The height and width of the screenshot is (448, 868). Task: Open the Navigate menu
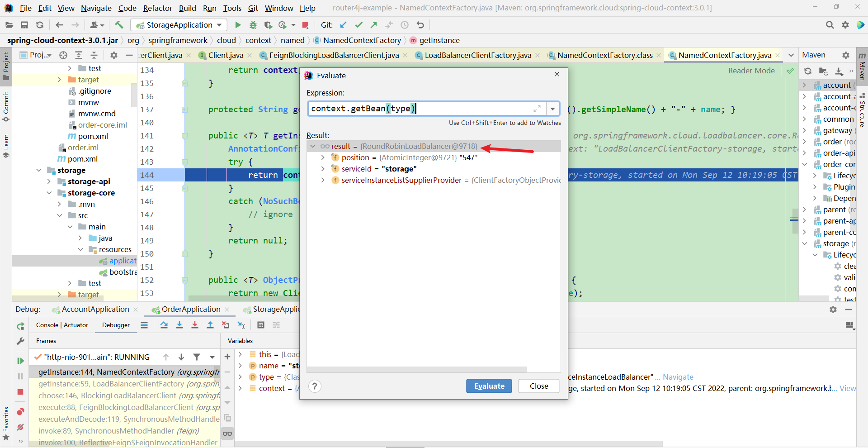96,8
